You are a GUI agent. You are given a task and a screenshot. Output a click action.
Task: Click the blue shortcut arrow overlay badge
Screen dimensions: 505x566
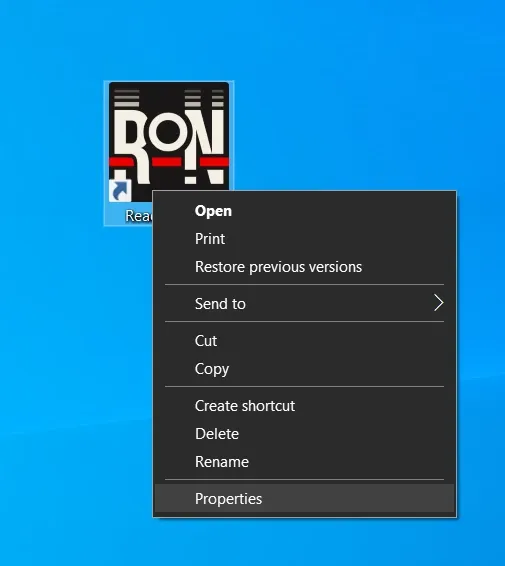(119, 190)
